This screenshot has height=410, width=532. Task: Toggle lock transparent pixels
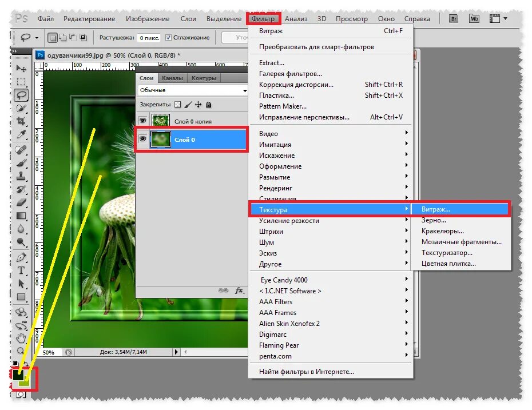pos(178,105)
